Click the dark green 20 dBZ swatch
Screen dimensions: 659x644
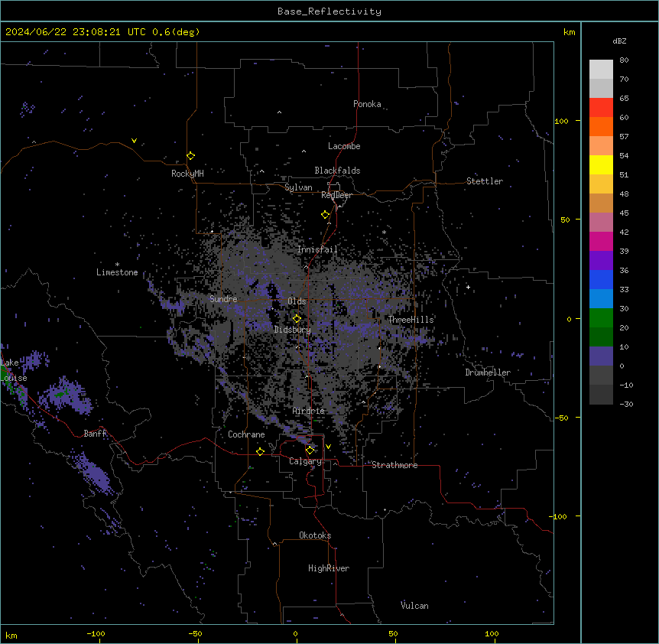click(601, 337)
